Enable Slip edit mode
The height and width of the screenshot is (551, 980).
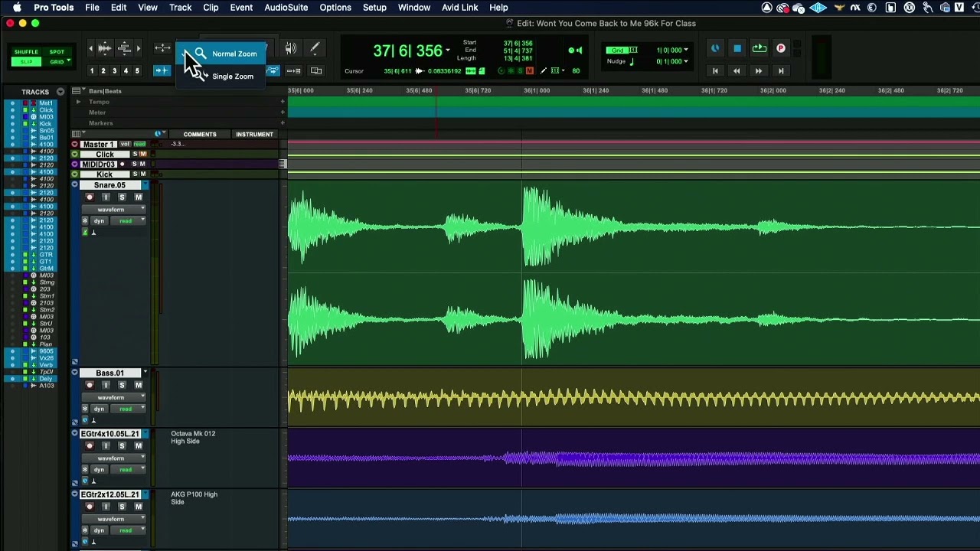click(x=26, y=61)
